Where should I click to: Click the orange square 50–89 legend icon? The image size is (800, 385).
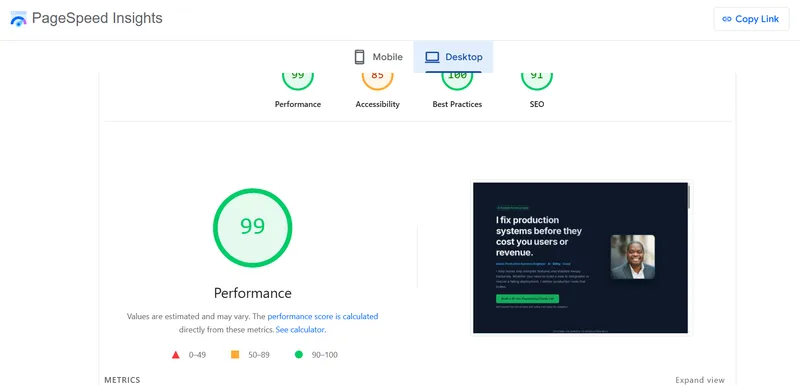pyautogui.click(x=235, y=354)
